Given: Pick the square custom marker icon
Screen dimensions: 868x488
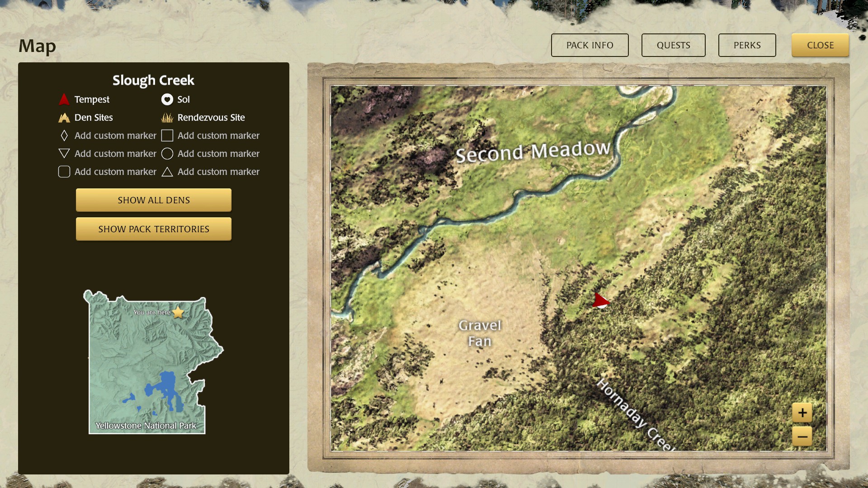Looking at the screenshot, I should point(167,136).
